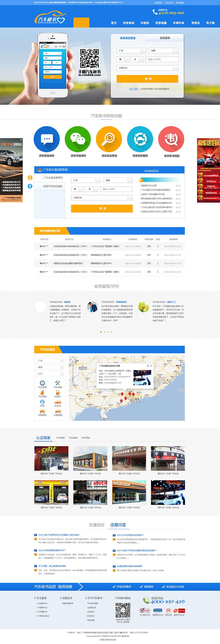Image resolution: width=220 pixels, height=644 pixels.
Task: Click the 加入会员 link below the query form
Action: (134, 89)
